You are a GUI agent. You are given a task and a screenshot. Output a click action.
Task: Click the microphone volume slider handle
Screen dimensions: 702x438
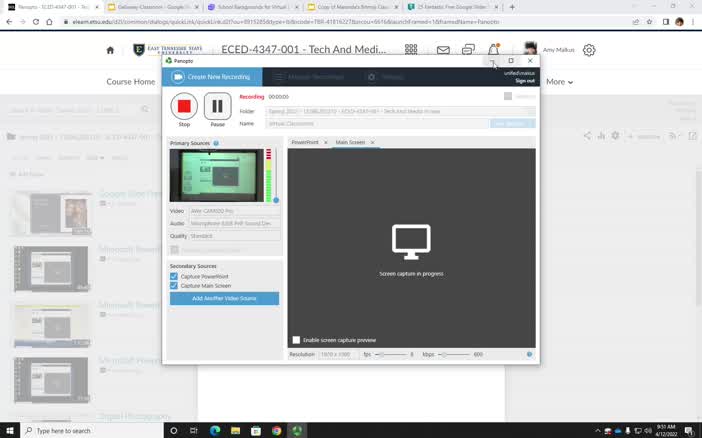[x=276, y=200]
